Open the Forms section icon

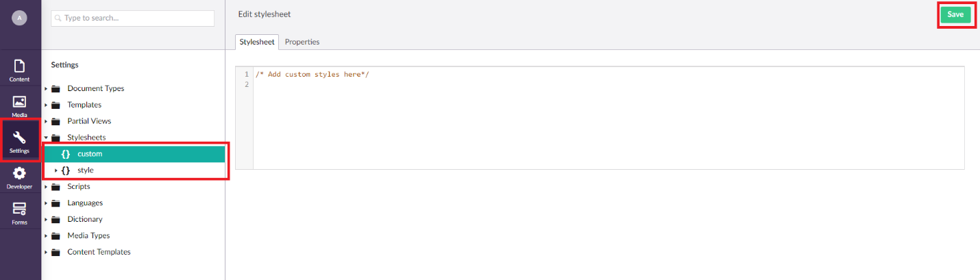[x=20, y=209]
